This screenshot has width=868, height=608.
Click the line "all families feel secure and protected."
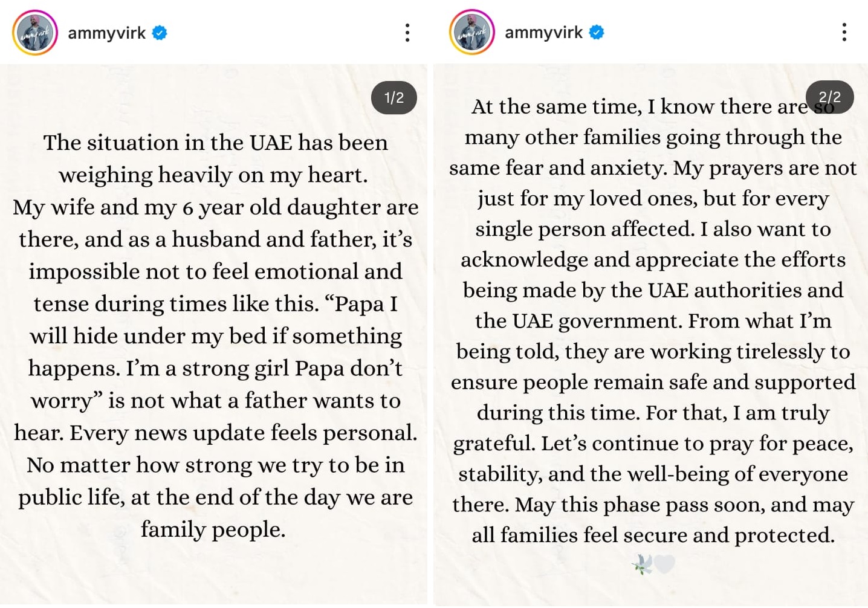(653, 535)
